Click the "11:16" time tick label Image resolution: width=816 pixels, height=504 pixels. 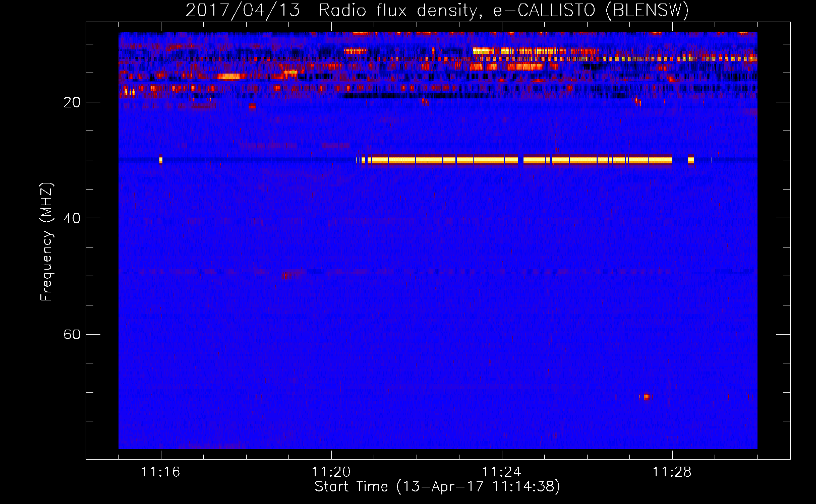(161, 472)
